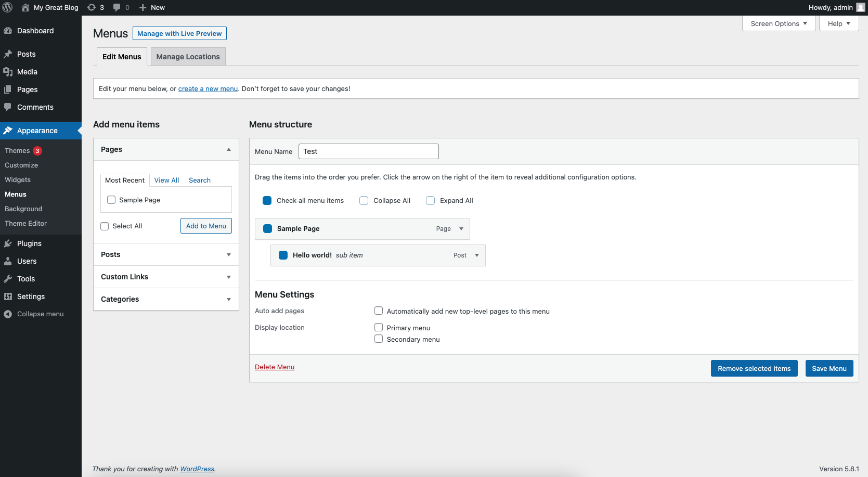
Task: Click the Themes update count badge
Action: click(x=37, y=151)
